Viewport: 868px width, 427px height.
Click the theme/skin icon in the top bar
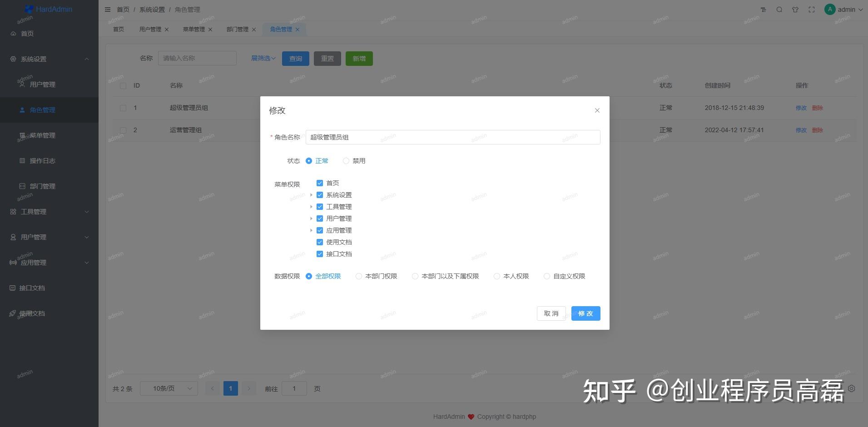795,9
